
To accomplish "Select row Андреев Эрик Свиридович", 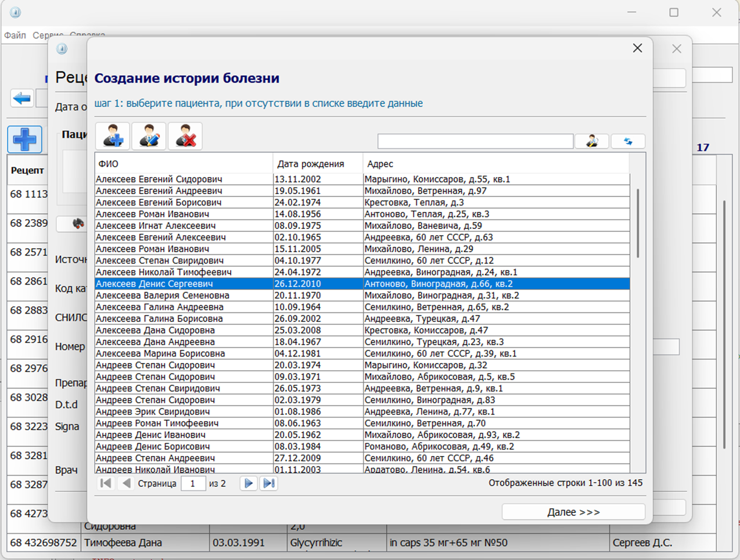I will pyautogui.click(x=153, y=411).
